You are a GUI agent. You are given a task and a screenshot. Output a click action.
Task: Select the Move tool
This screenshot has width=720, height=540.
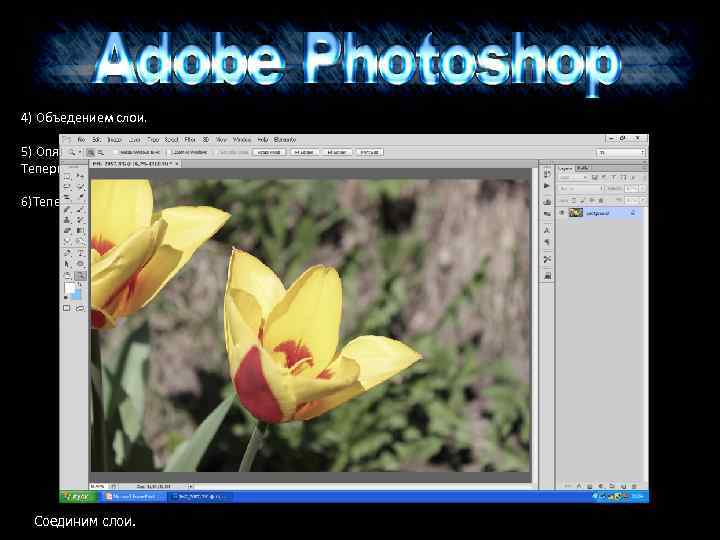80,176
